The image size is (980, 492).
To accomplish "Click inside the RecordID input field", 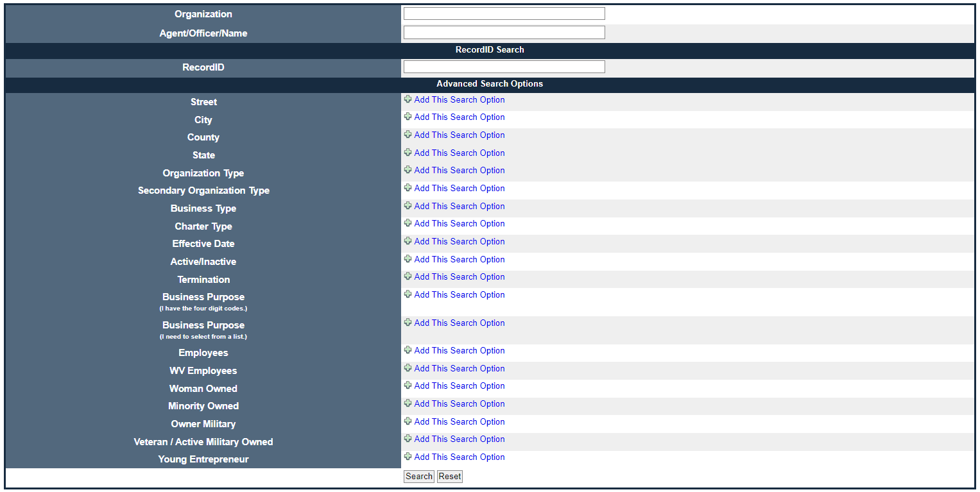I will coord(504,66).
